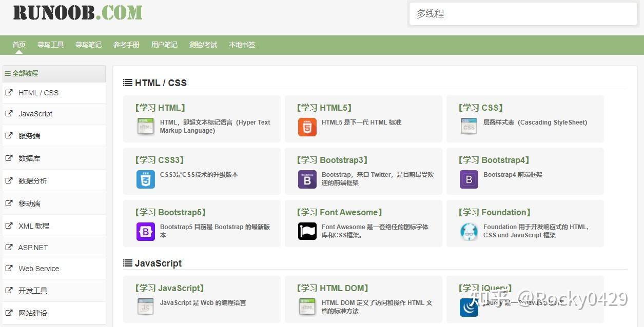Select 数据分析 in the sidebar

pos(33,181)
